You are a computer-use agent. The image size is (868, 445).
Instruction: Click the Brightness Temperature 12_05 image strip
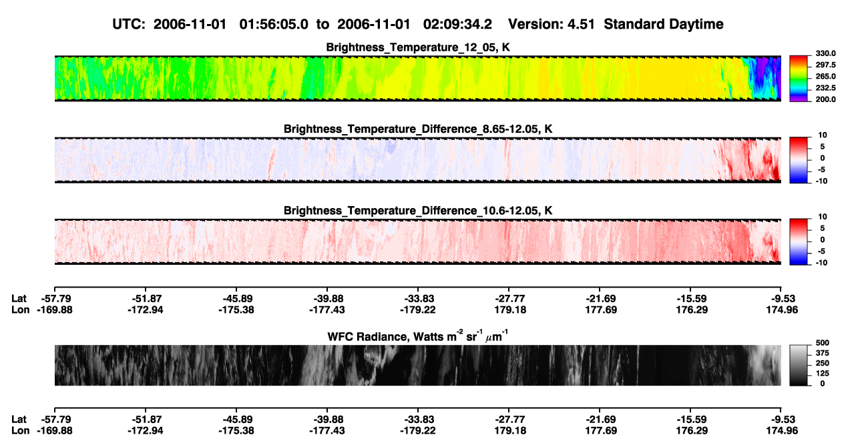(x=417, y=78)
